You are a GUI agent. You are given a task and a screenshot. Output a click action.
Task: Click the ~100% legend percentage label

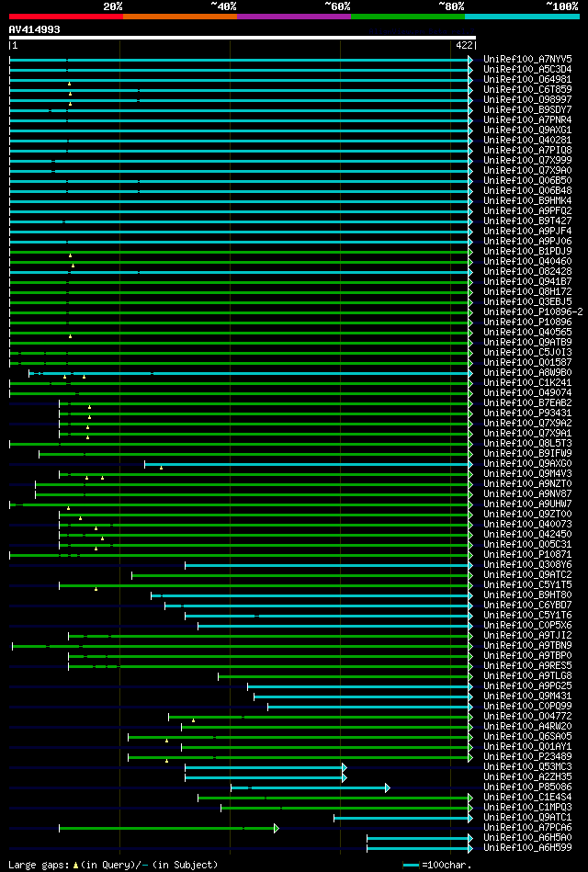point(562,6)
